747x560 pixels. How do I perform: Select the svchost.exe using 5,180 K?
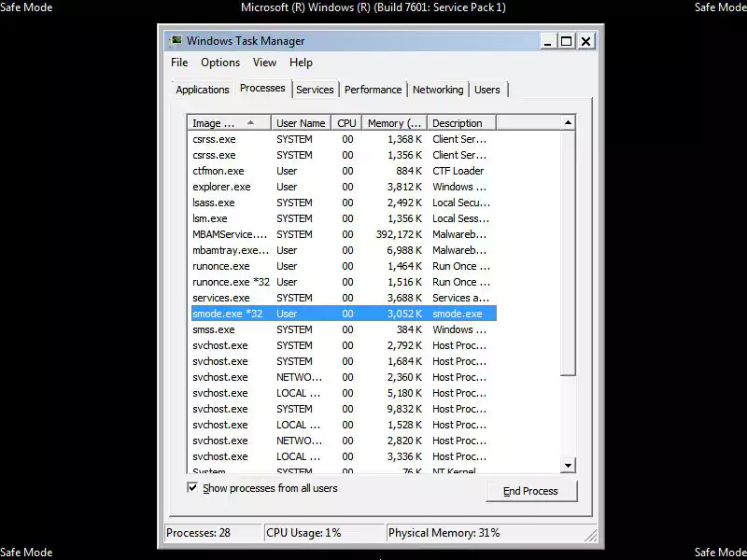coord(342,393)
